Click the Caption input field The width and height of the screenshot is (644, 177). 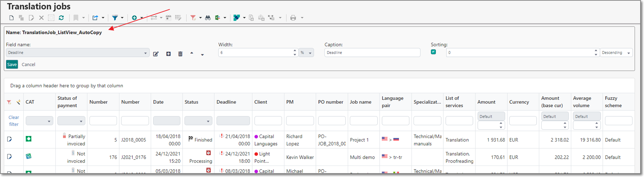tap(372, 53)
